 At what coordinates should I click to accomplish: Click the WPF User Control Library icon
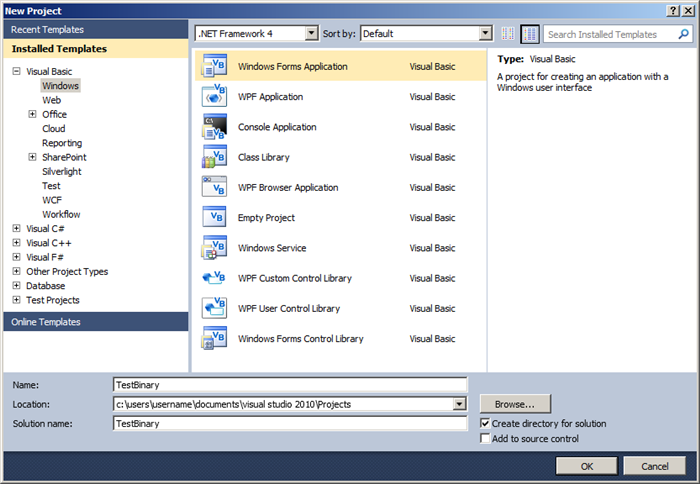214,308
